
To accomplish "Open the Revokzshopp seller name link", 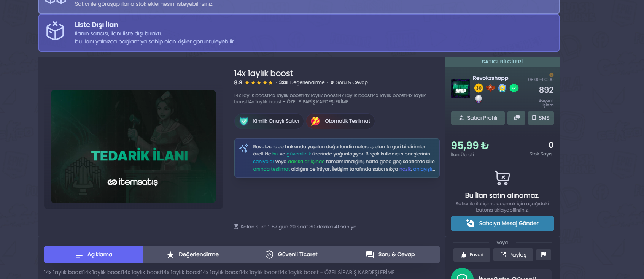I will pyautogui.click(x=490, y=78).
